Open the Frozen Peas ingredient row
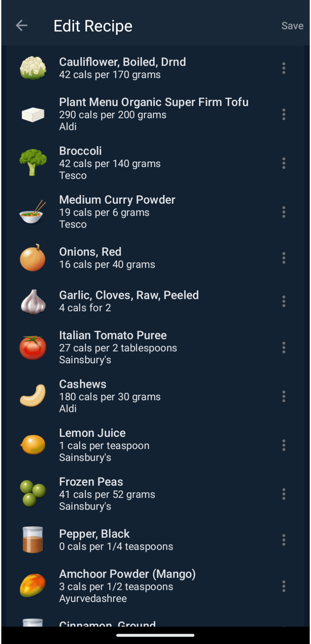The image size is (311, 644). [91, 482]
